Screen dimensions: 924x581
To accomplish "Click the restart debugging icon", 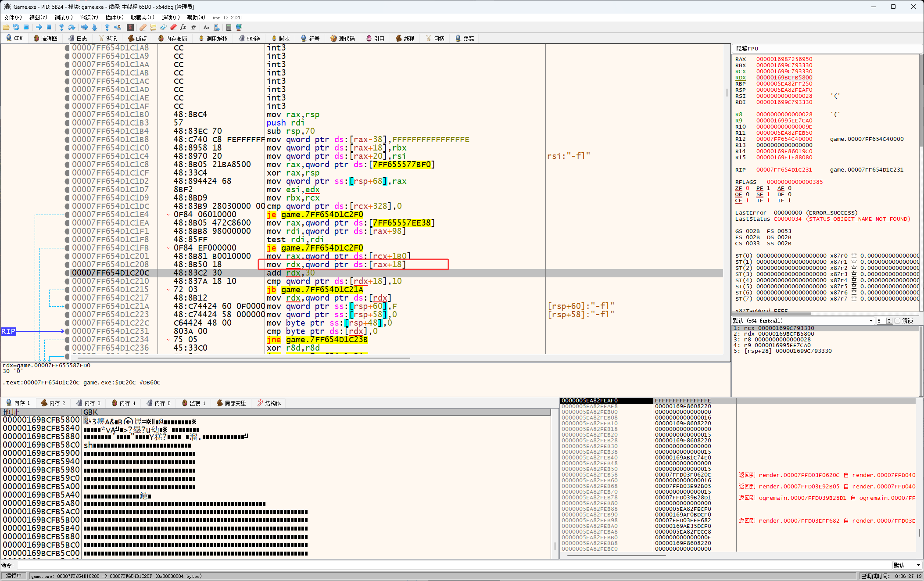I will 16,27.
